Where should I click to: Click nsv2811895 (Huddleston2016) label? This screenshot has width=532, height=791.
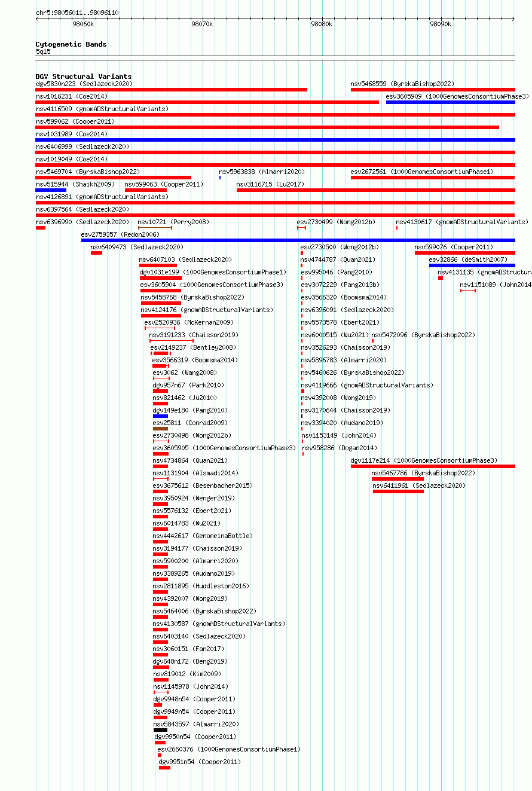click(201, 587)
